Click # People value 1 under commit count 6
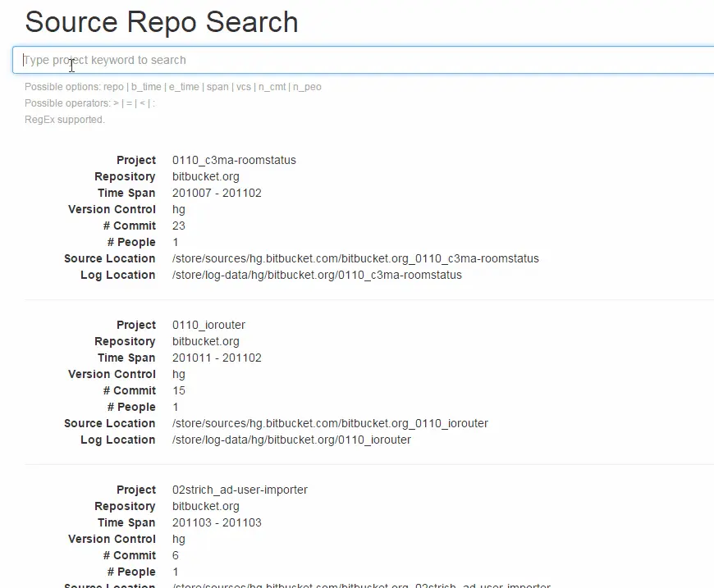This screenshot has height=588, width=714. point(176,572)
